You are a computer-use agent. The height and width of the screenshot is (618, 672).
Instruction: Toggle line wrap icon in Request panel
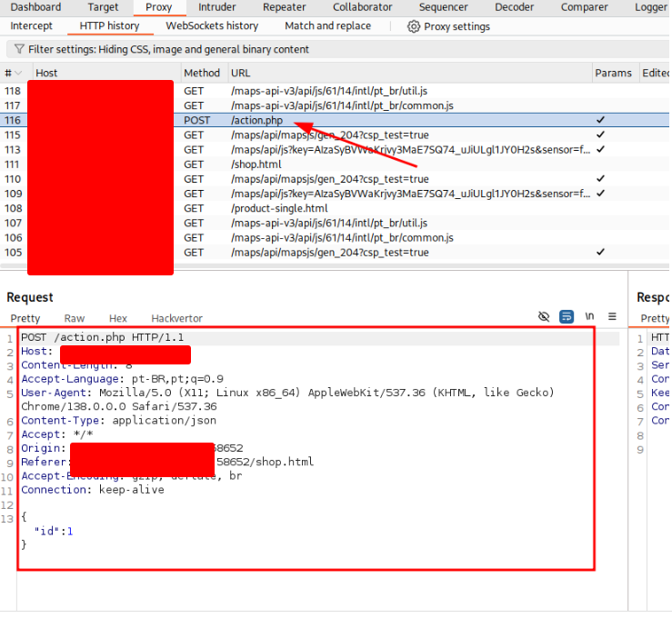tap(567, 316)
